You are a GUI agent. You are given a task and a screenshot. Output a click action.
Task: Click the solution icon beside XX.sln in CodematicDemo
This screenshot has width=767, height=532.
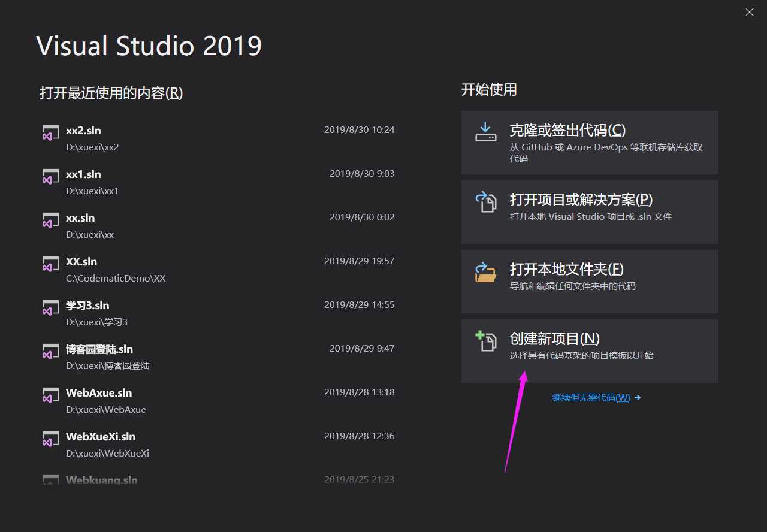click(x=50, y=264)
